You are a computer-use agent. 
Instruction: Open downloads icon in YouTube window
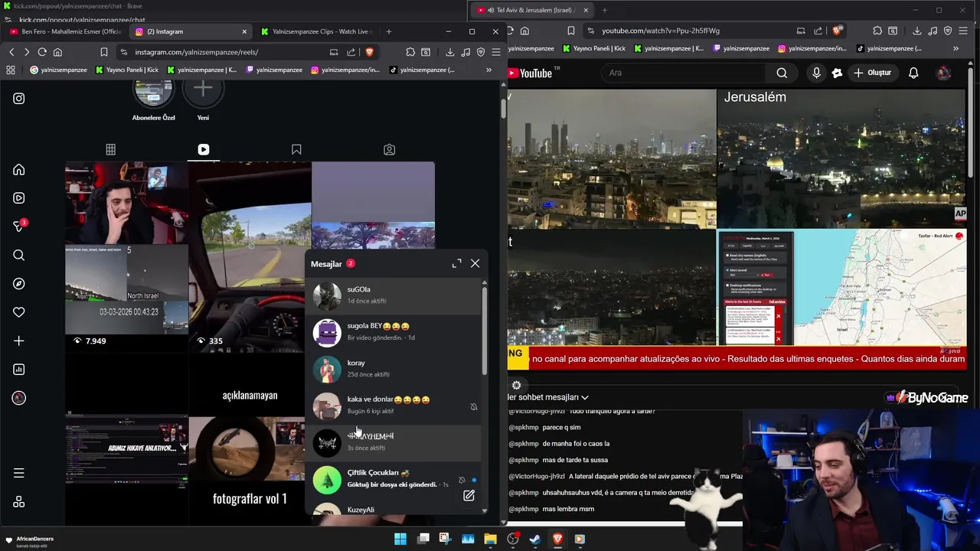916,31
